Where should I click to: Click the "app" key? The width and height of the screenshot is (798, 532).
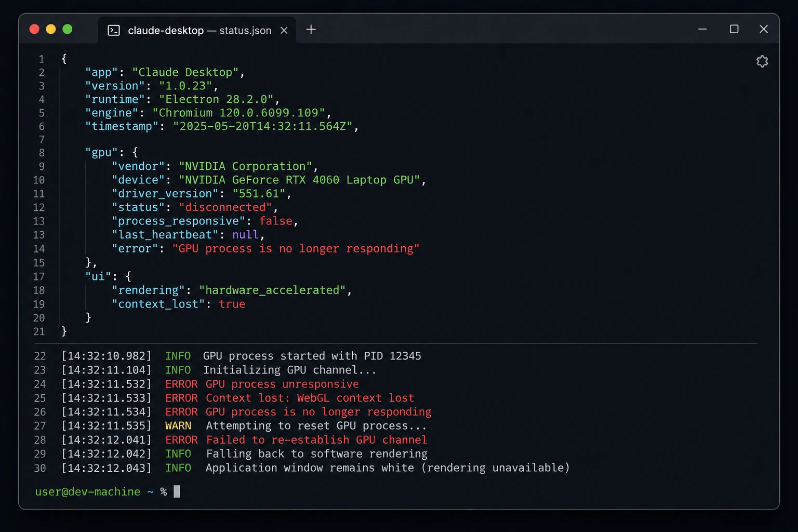tap(102, 72)
